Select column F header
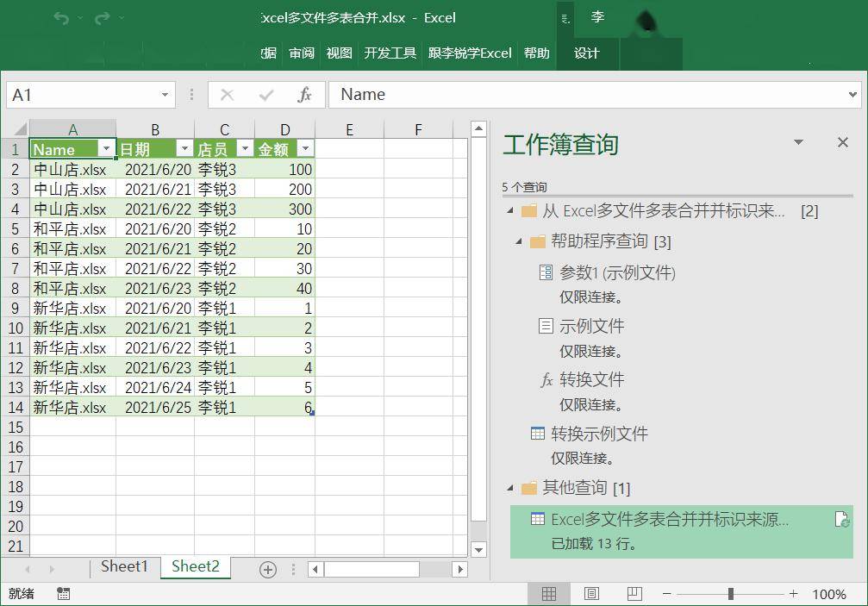The image size is (868, 606). (x=419, y=129)
